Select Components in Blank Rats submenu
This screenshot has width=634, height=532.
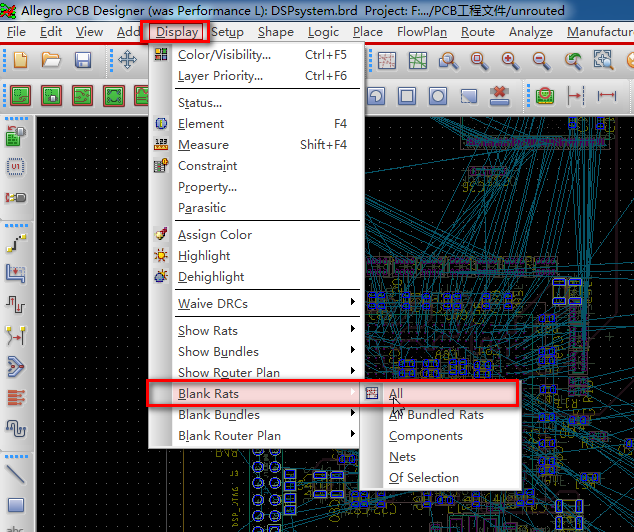coord(439,436)
